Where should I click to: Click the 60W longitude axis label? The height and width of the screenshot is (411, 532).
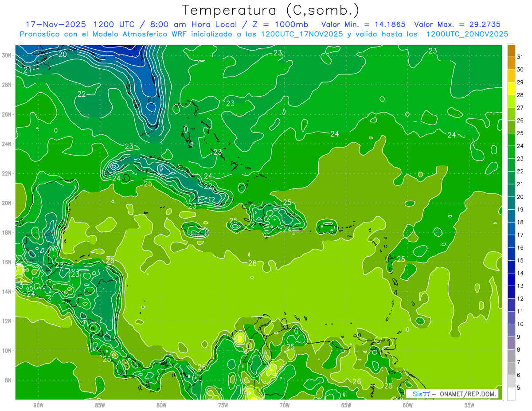pyautogui.click(x=408, y=405)
